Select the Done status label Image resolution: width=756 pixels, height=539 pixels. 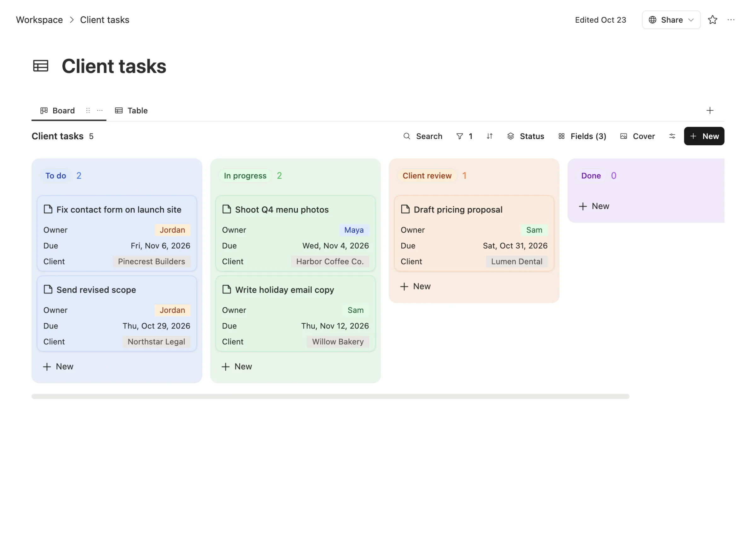click(591, 176)
